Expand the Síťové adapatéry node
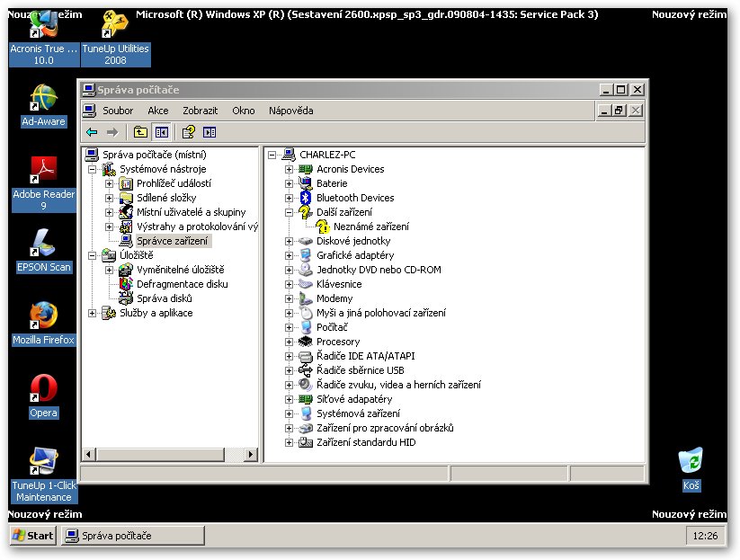The width and height of the screenshot is (740, 560). coord(290,399)
